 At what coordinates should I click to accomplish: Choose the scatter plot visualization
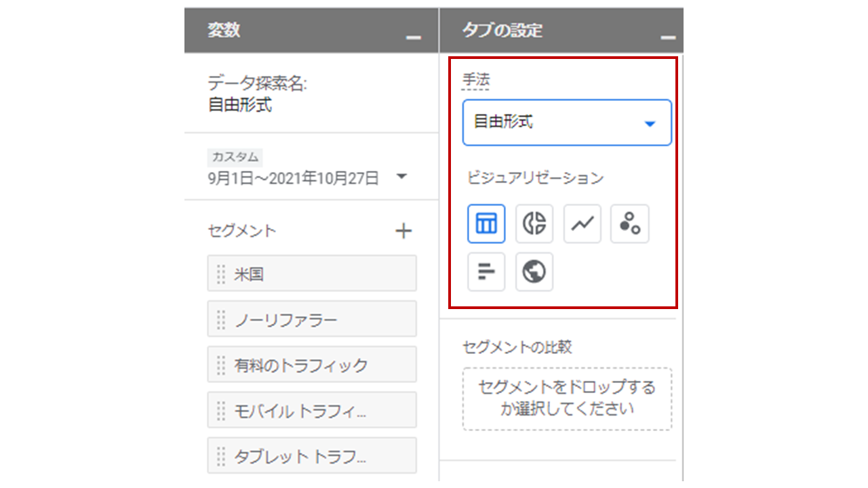point(629,223)
